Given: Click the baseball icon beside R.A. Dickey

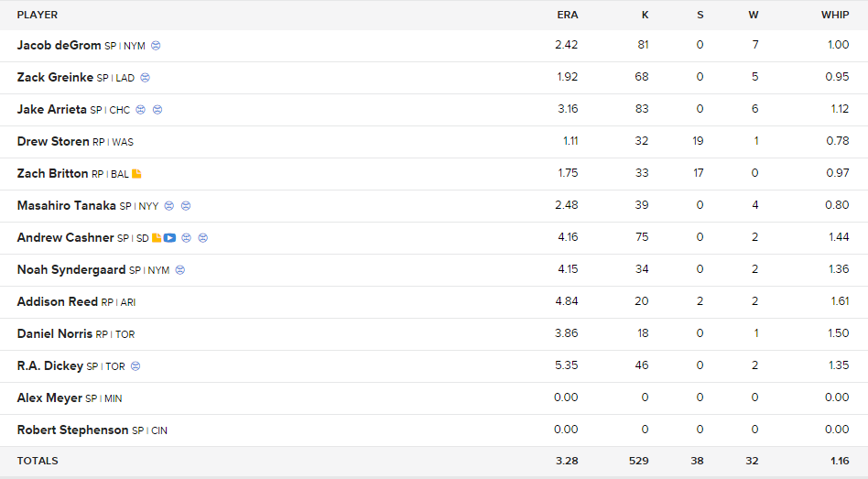Looking at the screenshot, I should (136, 366).
